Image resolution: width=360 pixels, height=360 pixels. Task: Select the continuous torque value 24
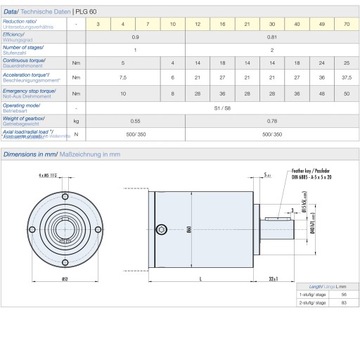click(x=322, y=63)
